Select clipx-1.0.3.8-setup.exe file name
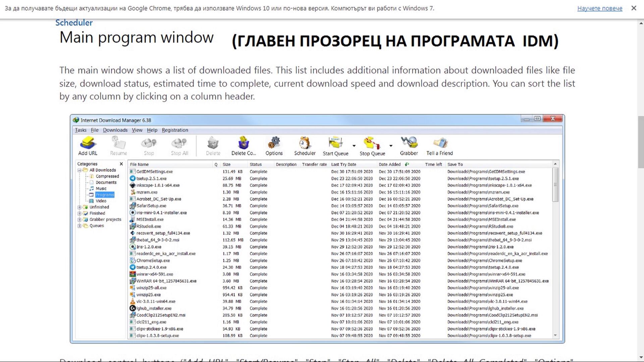Image resolution: width=644 pixels, height=362 pixels. pyautogui.click(x=158, y=336)
